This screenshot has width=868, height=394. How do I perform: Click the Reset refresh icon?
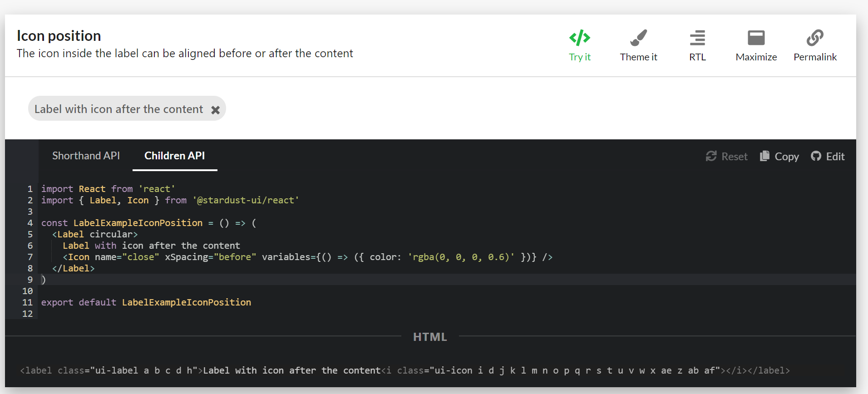[711, 156]
